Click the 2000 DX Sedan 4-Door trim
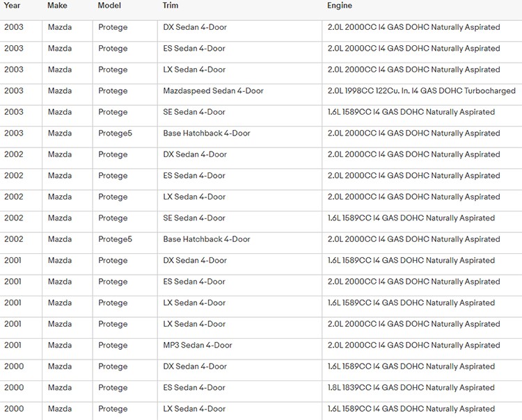Viewport: 522px width, 420px height. pos(195,366)
